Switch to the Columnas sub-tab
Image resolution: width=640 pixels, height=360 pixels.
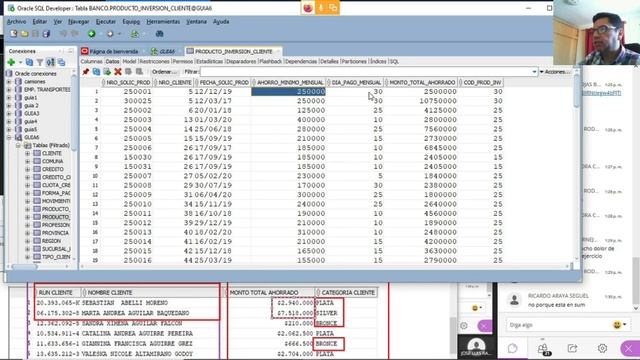coord(91,62)
